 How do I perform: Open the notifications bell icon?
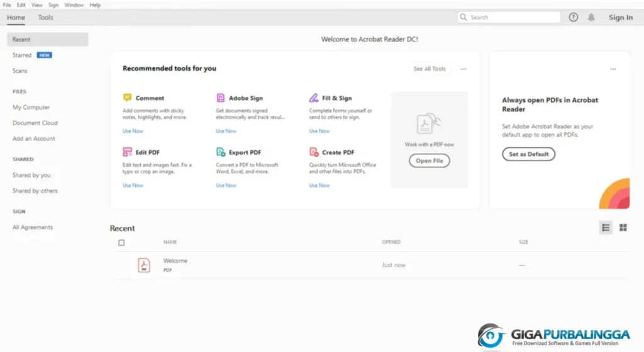tap(591, 17)
